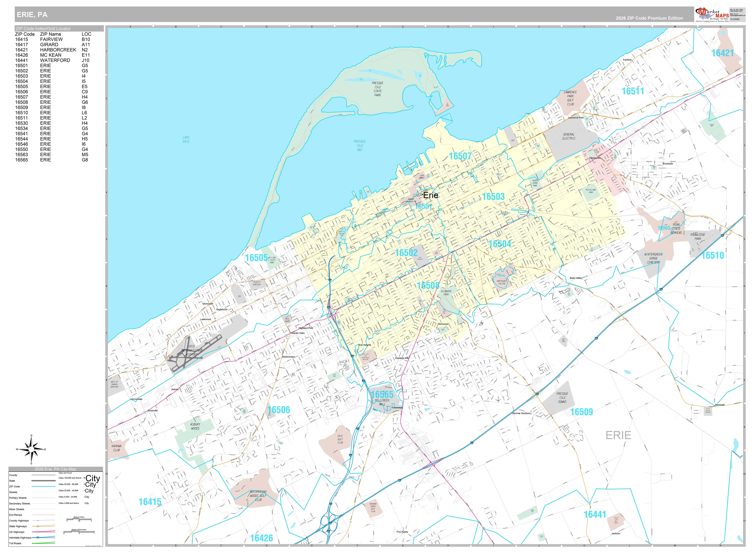The width and height of the screenshot is (756, 554).
Task: Click the compass rose
Action: (31, 449)
